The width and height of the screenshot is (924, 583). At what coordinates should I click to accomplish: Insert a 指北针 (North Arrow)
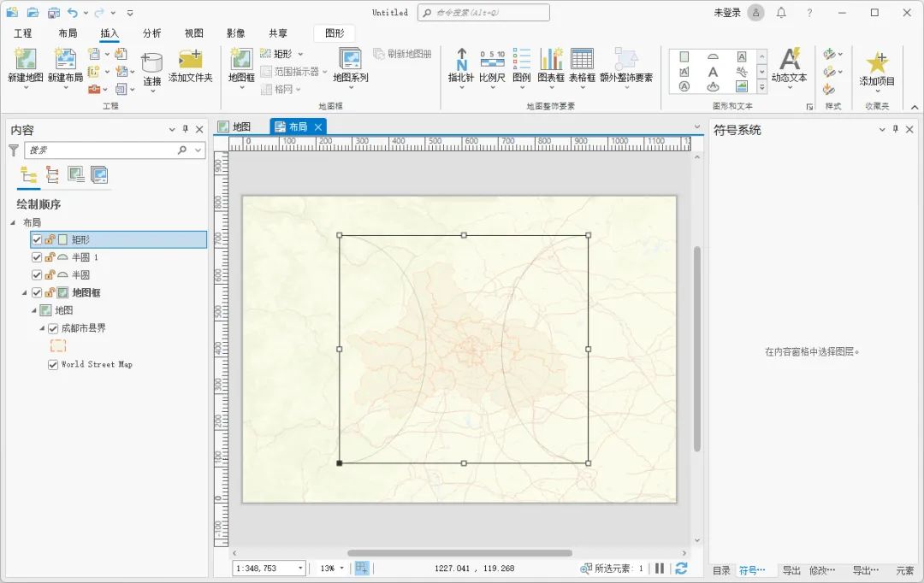tap(461, 60)
